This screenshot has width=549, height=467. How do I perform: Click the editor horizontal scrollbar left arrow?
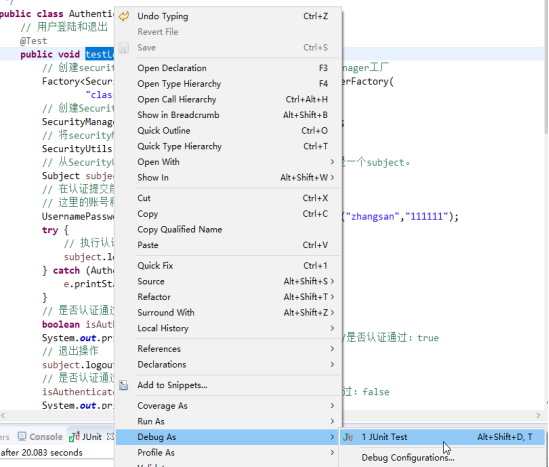tap(3, 416)
